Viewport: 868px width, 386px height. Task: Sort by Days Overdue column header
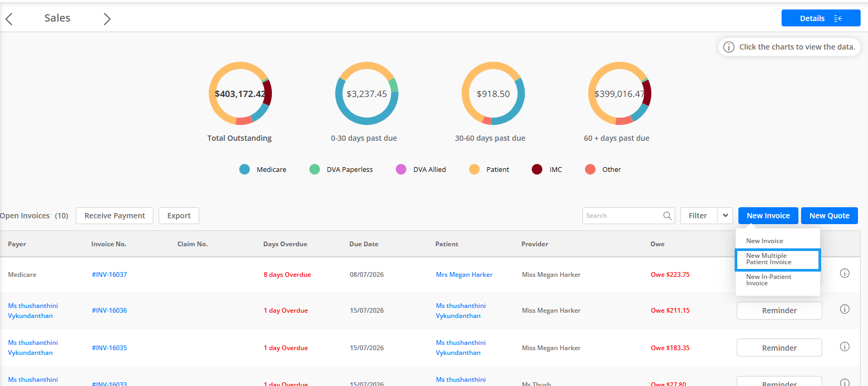point(285,244)
